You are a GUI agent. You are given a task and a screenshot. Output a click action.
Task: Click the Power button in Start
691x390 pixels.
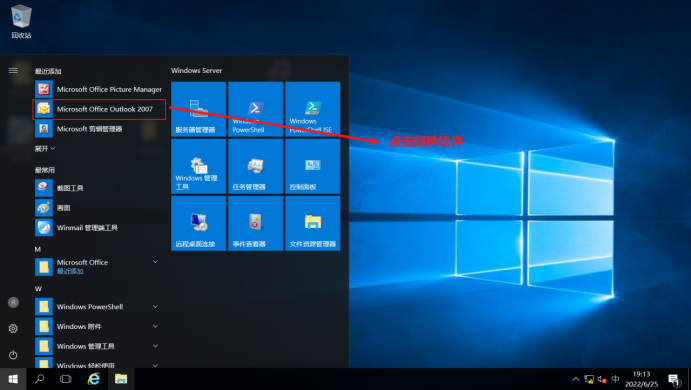(13, 355)
